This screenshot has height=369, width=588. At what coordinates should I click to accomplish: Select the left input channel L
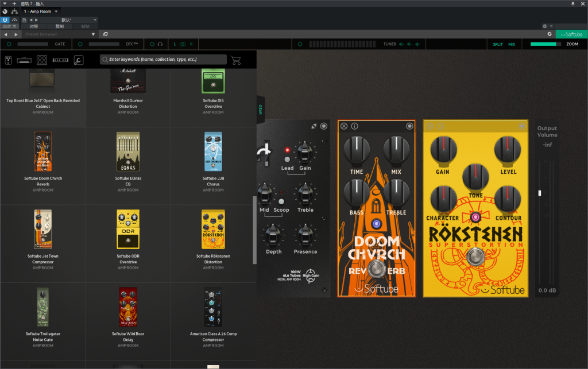point(175,44)
